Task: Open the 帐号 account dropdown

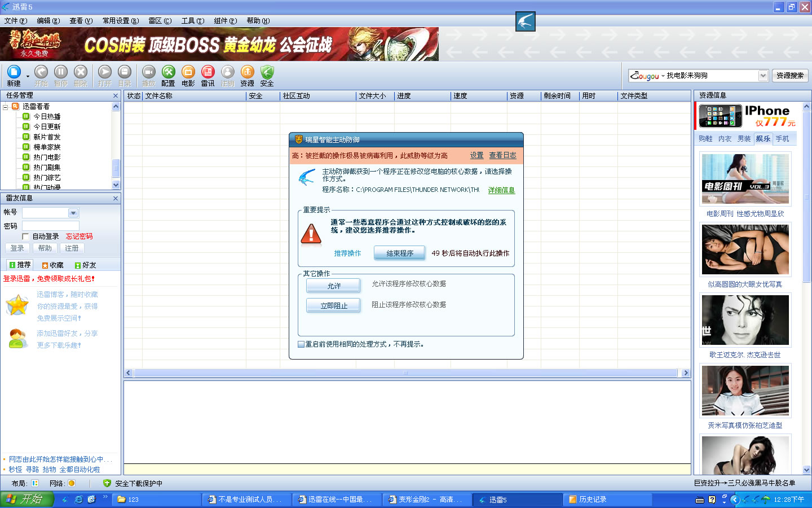Action: point(73,213)
